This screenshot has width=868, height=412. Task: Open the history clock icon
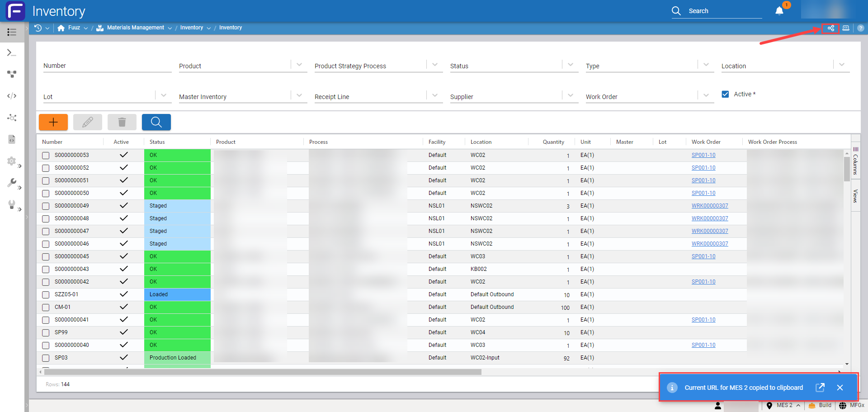coord(38,28)
